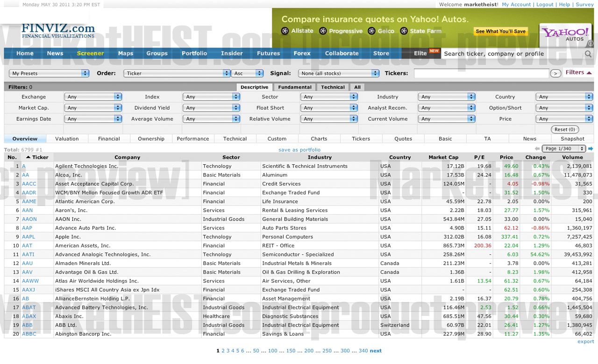Viewport: 598px width, 364px height.
Task: Open the Industry filter dropdown
Action: coord(446,97)
